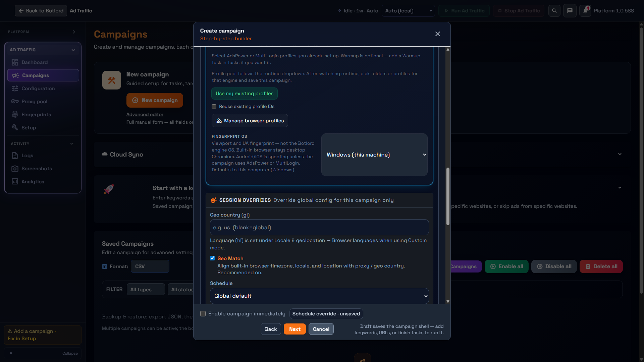Close the Create campaign dialog
The width and height of the screenshot is (644, 362).
[x=438, y=34]
